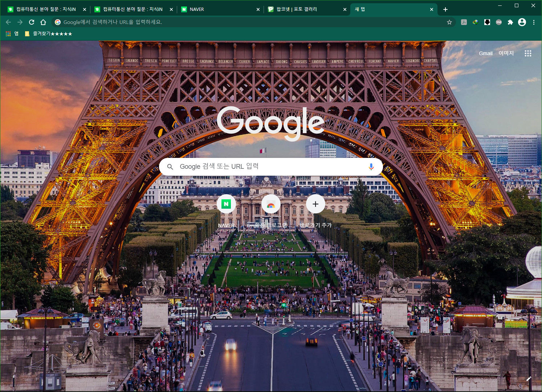The height and width of the screenshot is (392, 542).
Task: Open the 즐겨찾기★★★★★ bookmarks folder
Action: 48,34
